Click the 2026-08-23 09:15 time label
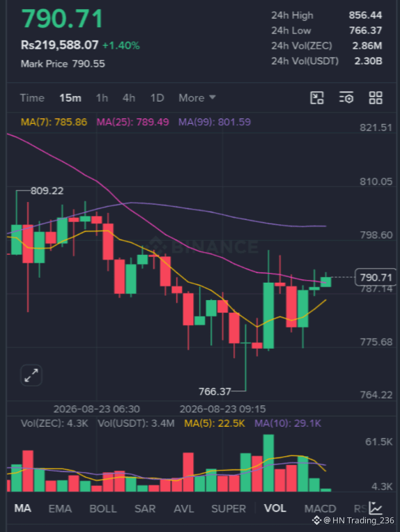The width and height of the screenshot is (400, 532). (x=222, y=409)
